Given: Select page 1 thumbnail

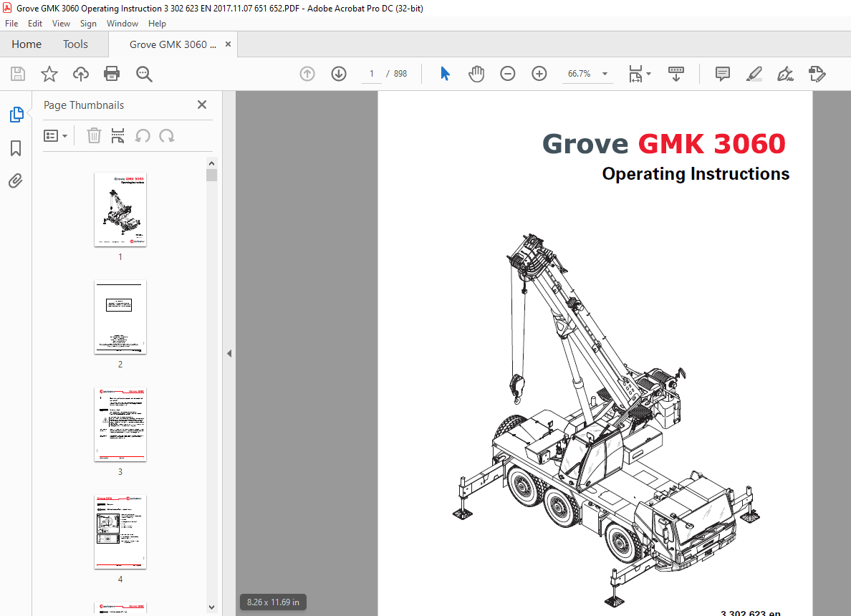Looking at the screenshot, I should 120,209.
